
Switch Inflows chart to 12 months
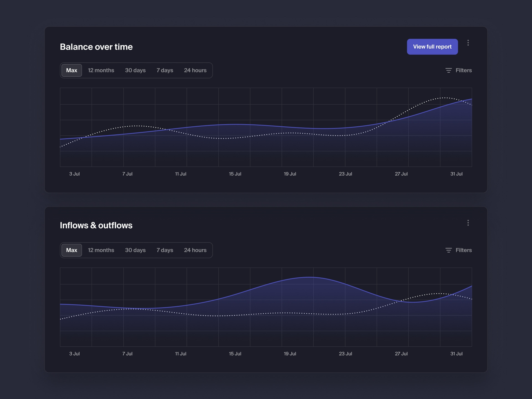pyautogui.click(x=101, y=250)
